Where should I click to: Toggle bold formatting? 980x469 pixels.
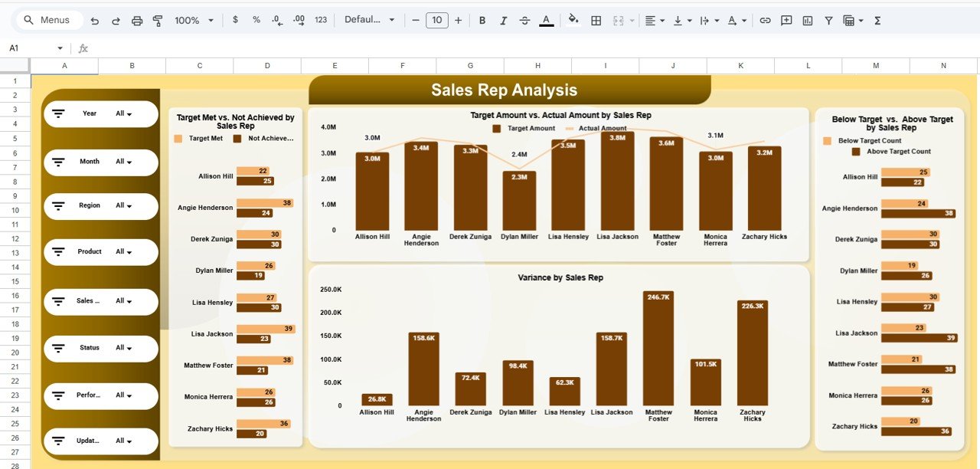pos(482,20)
